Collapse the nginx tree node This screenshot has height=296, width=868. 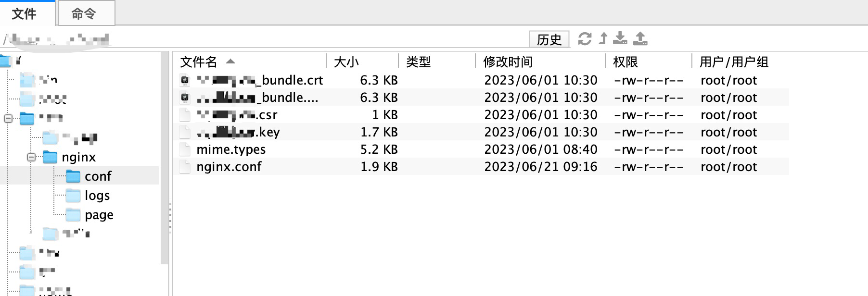tap(31, 157)
